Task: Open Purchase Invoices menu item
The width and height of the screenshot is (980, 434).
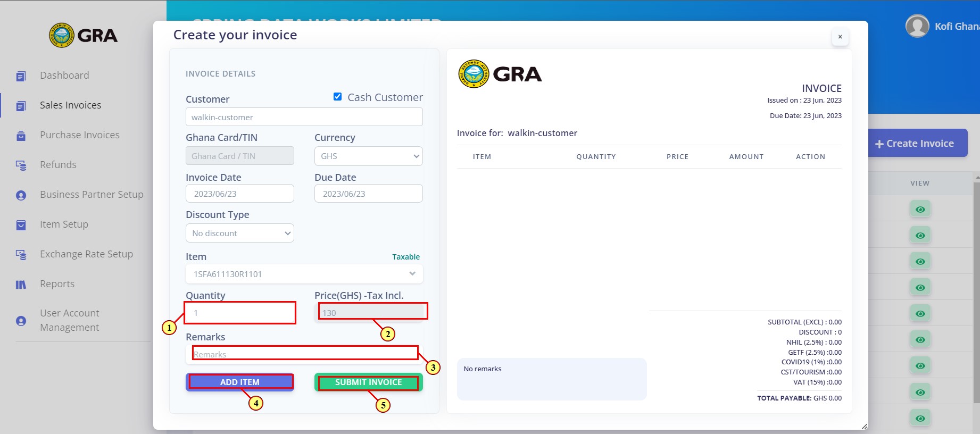Action: 80,135
